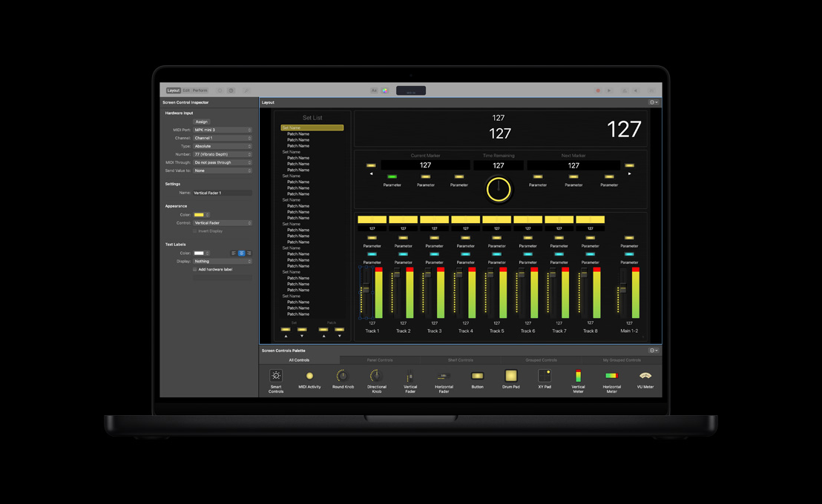Open the Control dropdown set to Vertical Fader
The image size is (822, 504).
[223, 223]
